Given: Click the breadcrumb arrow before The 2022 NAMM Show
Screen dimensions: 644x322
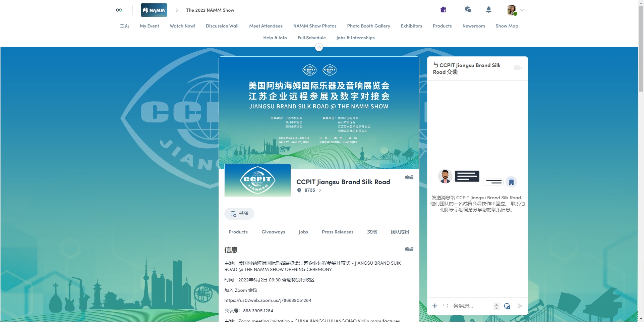Looking at the screenshot, I should 177,10.
